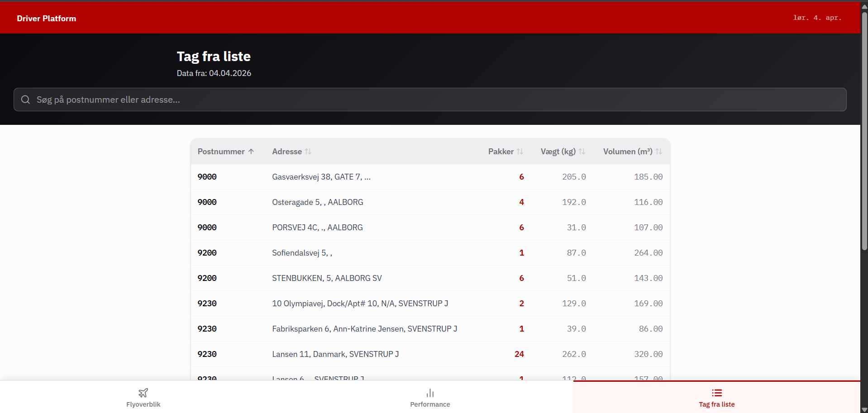Click weight value 262.0
This screenshot has width=868, height=413.
[x=574, y=354]
